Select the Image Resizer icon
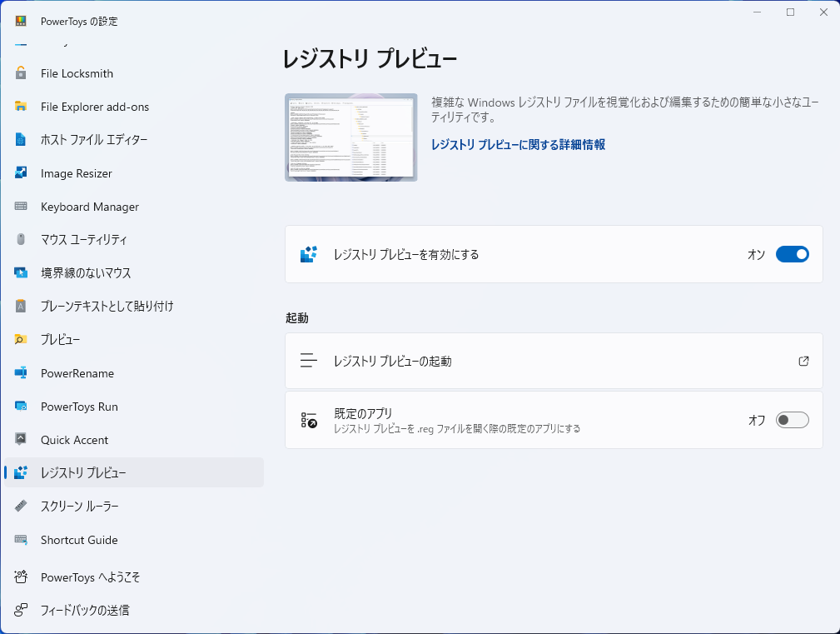The width and height of the screenshot is (840, 634). pos(22,173)
